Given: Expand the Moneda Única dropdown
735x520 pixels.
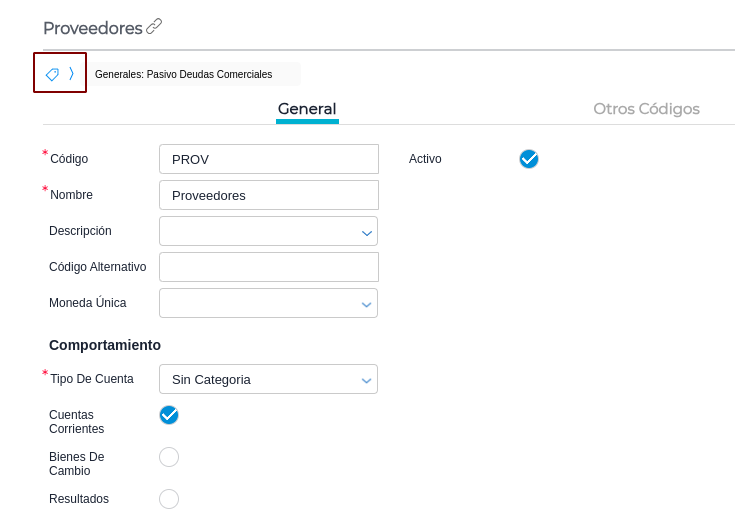Looking at the screenshot, I should pyautogui.click(x=268, y=303).
